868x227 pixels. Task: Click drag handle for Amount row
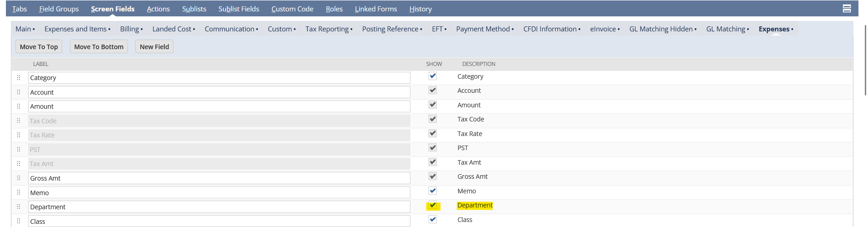pos(19,106)
